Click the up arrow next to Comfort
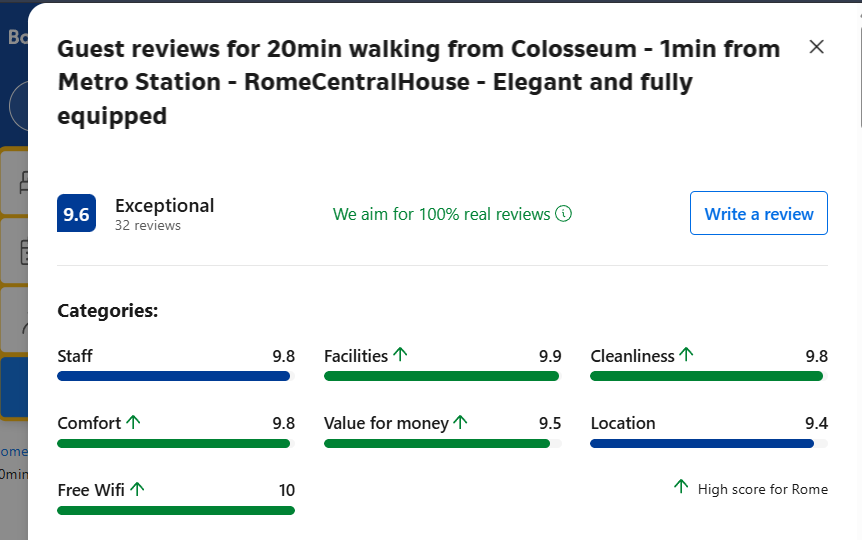Viewport: 862px width, 540px height. click(x=133, y=422)
